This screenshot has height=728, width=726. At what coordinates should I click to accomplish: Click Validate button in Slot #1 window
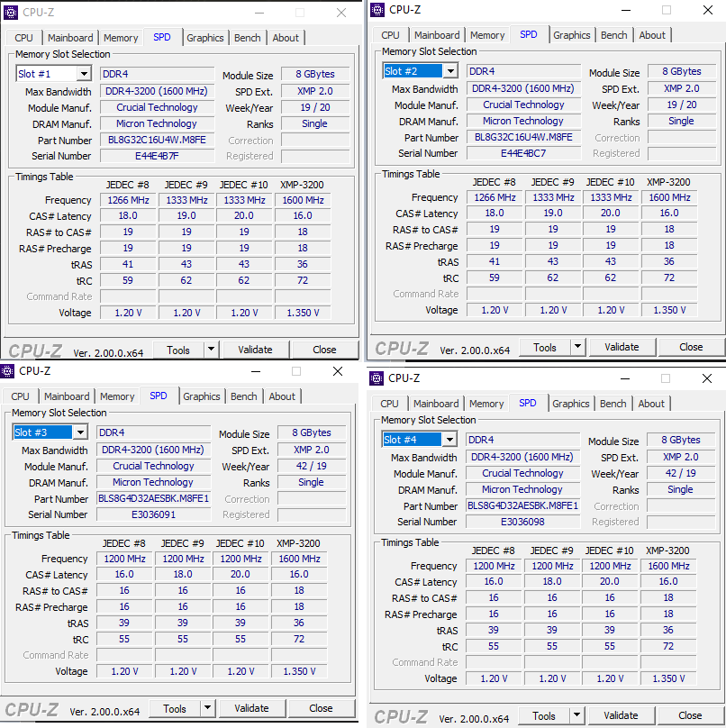[x=255, y=350]
